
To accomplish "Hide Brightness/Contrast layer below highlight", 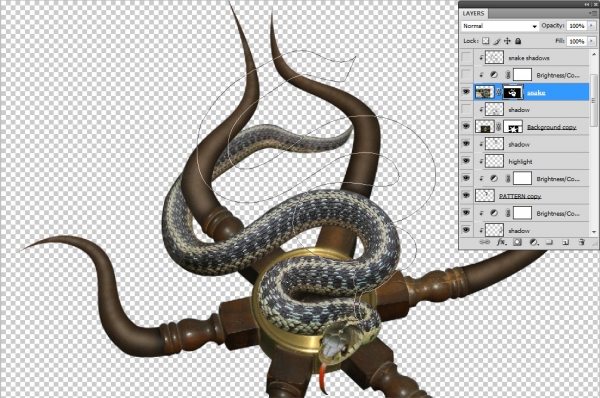I will [466, 179].
